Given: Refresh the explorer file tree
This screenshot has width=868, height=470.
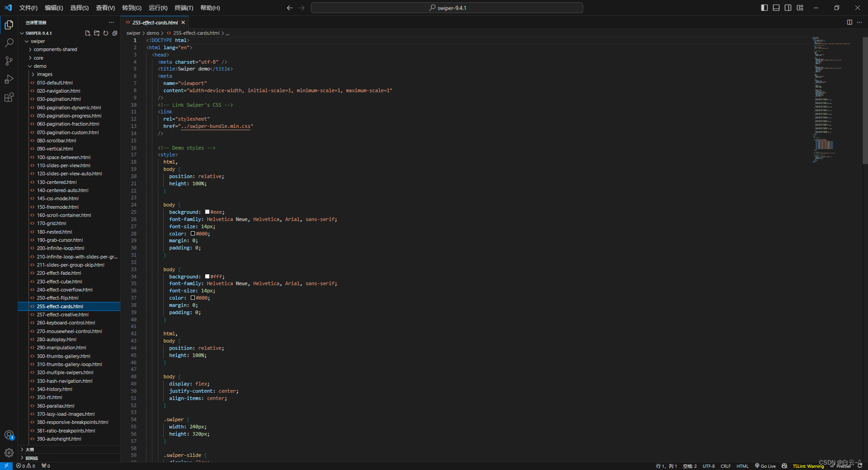Looking at the screenshot, I should click(x=106, y=33).
